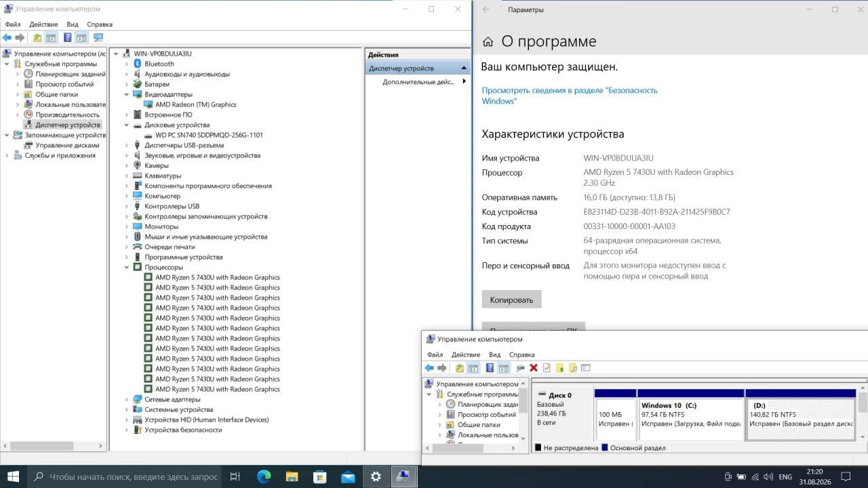Select AMD Radeon (TM) Graphics device
The image size is (868, 488).
click(195, 104)
